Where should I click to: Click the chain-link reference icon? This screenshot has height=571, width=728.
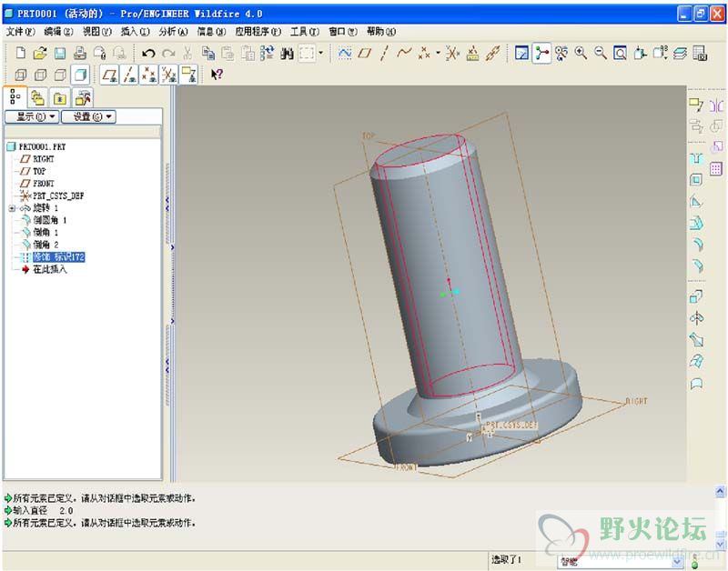tap(492, 54)
